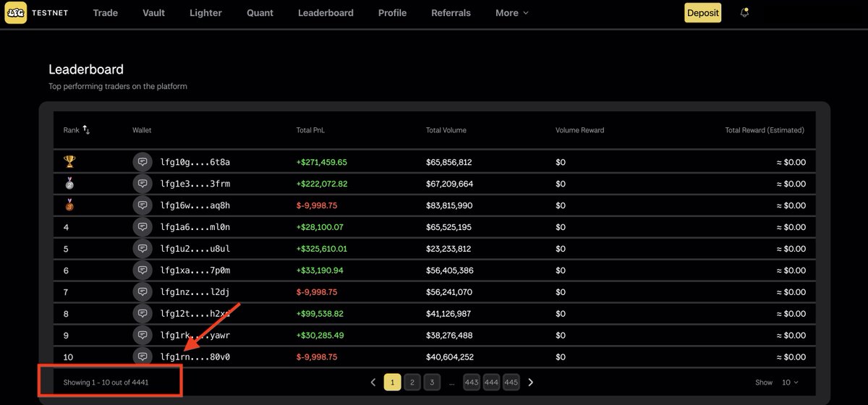This screenshot has width=868, height=405.
Task: Open the Referrals tab
Action: (451, 13)
